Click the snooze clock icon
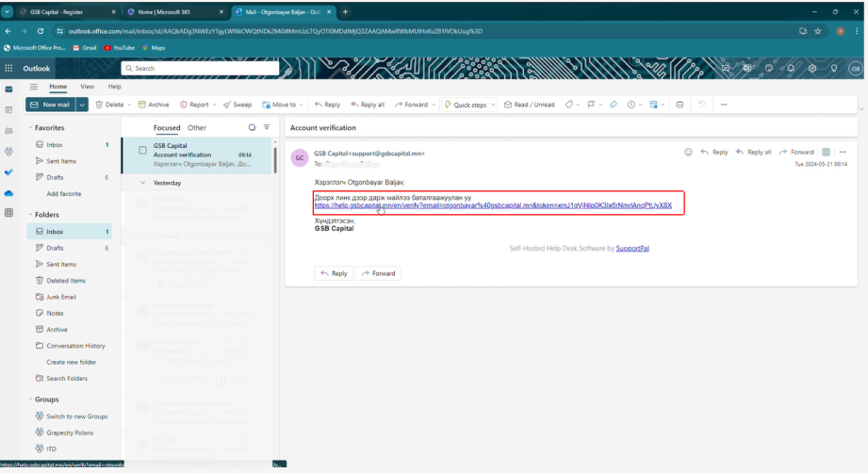868x473 pixels. pos(631,105)
